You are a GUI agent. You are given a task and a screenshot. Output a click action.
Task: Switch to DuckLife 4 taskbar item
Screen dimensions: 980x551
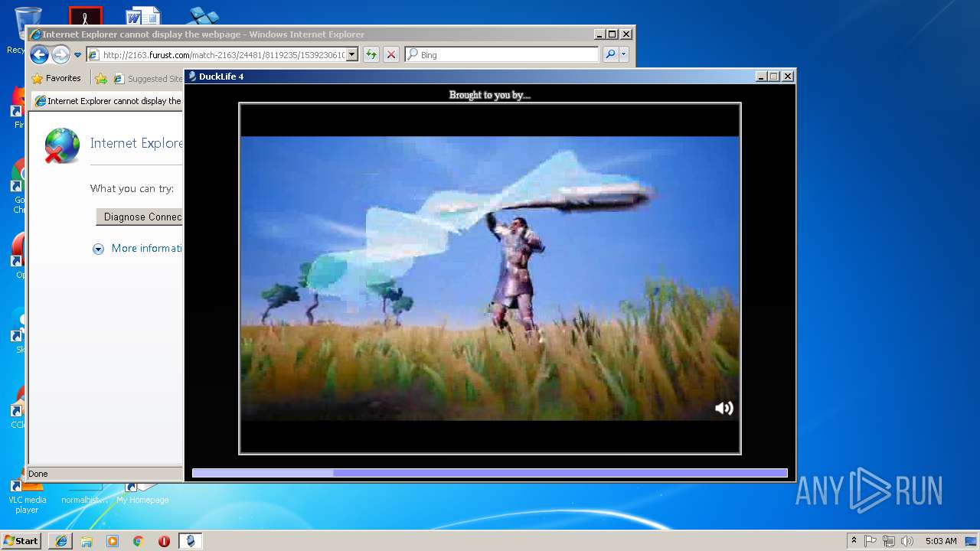pyautogui.click(x=191, y=541)
